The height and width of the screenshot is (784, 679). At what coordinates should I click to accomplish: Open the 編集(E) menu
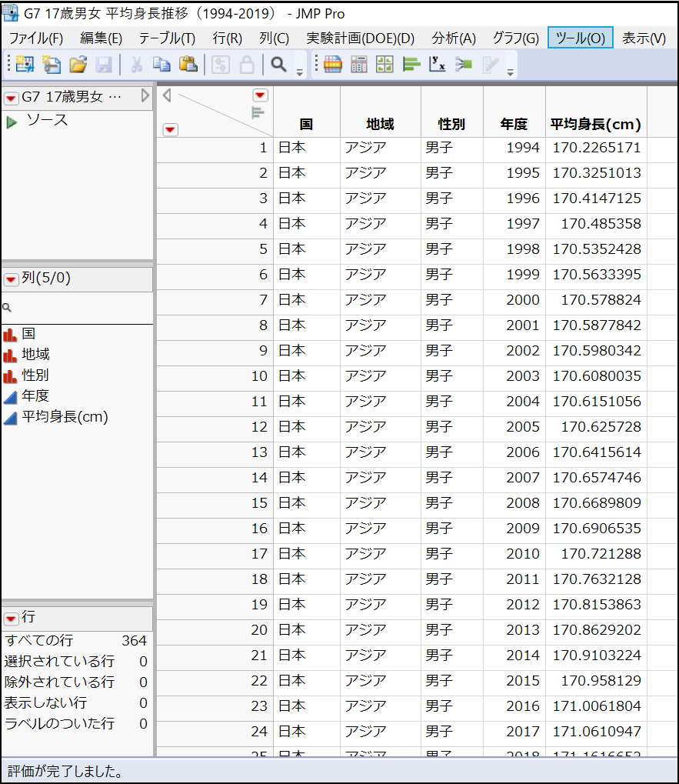102,38
